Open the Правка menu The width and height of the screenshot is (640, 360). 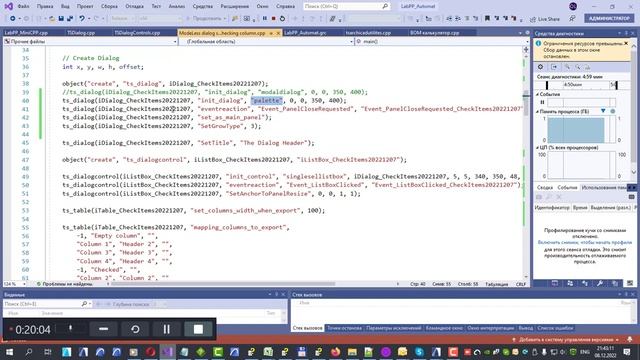click(x=45, y=6)
